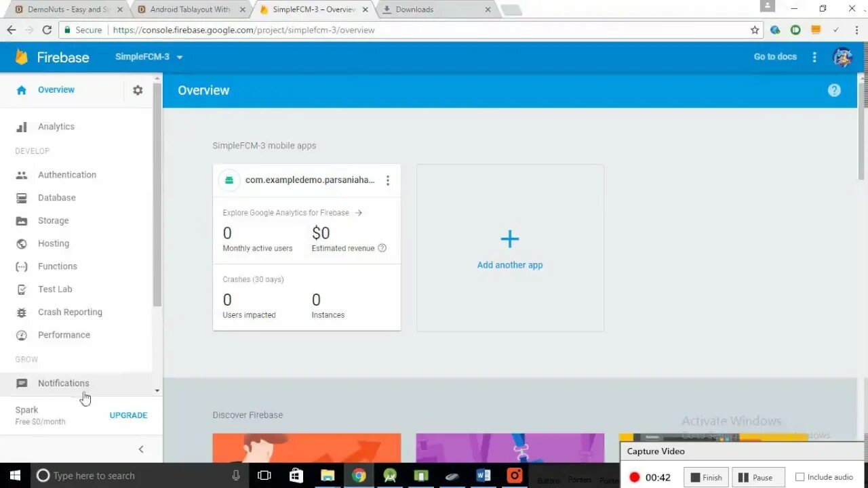The image size is (868, 488).
Task: Open project settings gear icon
Action: (138, 90)
